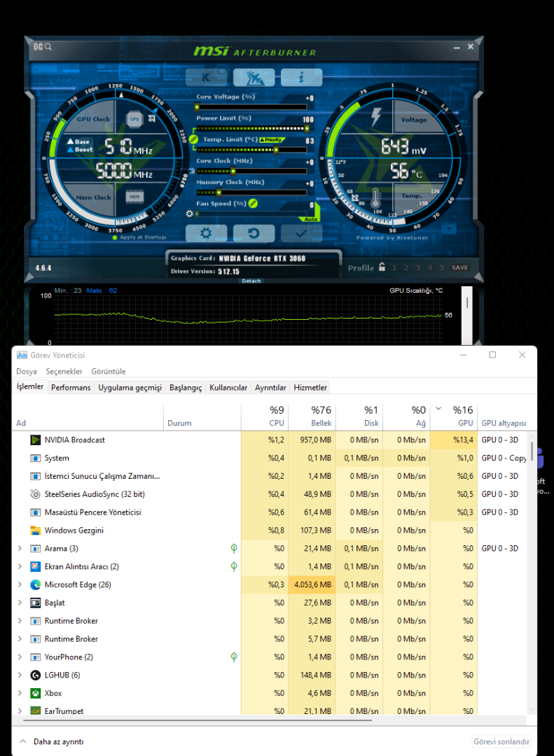
Task: Adjust the Power Limit slider
Action: (x=251, y=129)
